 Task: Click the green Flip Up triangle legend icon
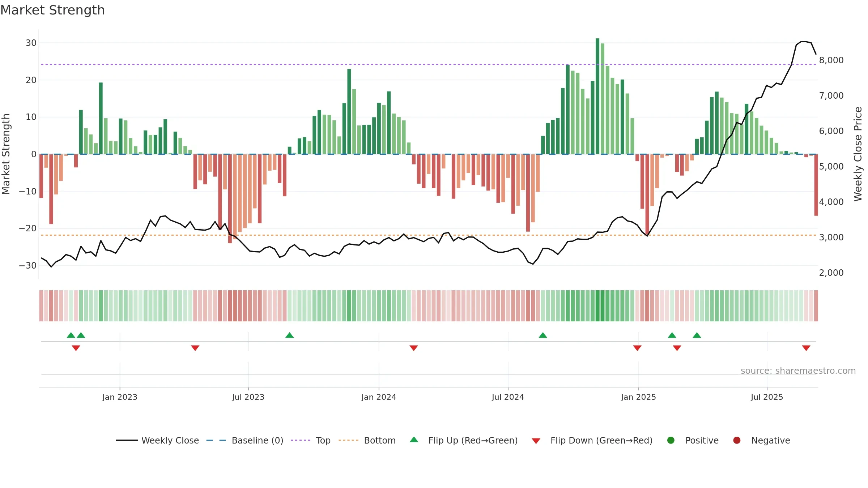point(414,440)
